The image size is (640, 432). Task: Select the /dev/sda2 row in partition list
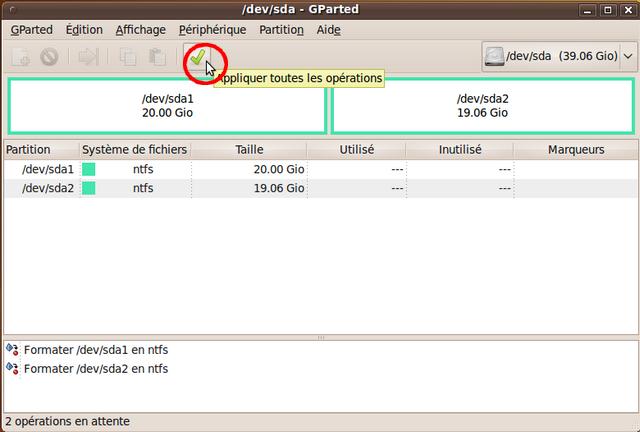(321, 188)
